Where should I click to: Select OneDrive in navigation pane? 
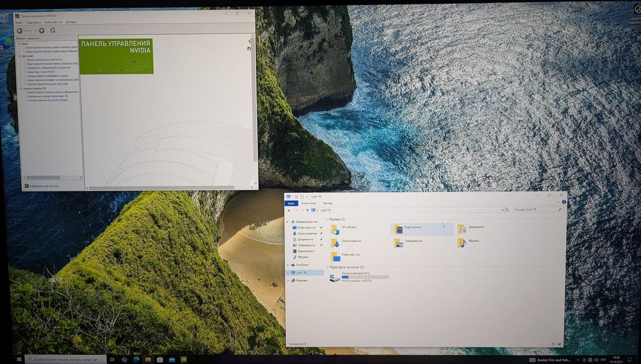(x=299, y=265)
